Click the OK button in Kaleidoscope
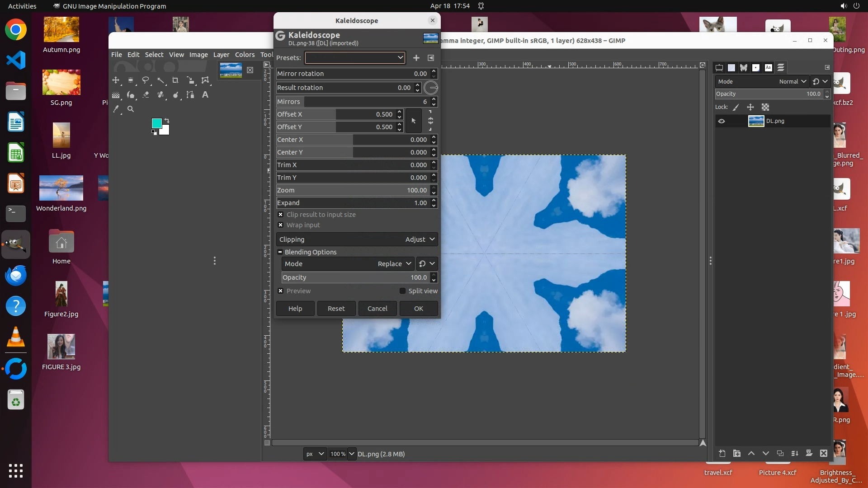868x488 pixels. [x=419, y=309]
